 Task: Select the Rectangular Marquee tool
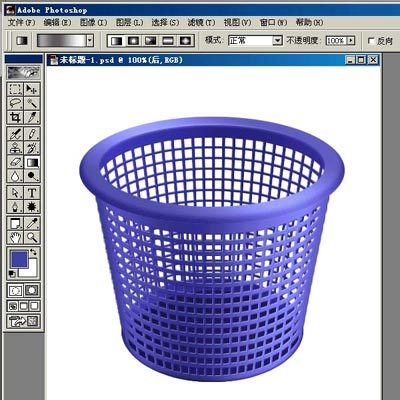click(15, 89)
